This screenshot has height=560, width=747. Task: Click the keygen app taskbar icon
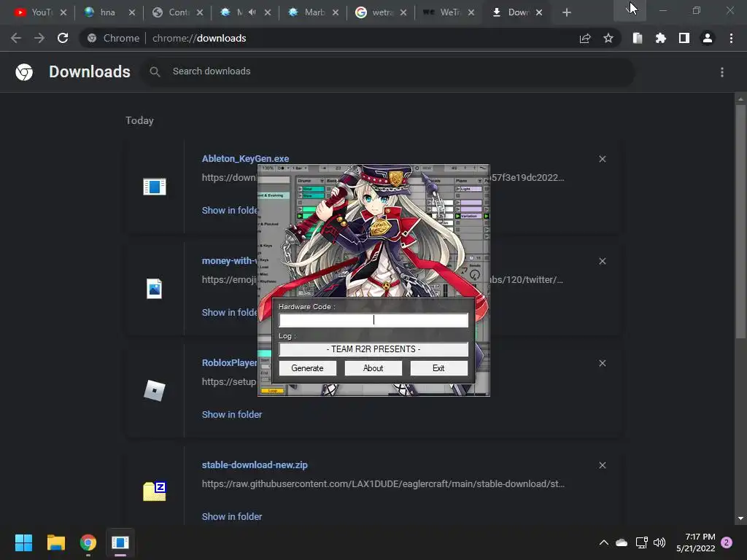coord(120,542)
